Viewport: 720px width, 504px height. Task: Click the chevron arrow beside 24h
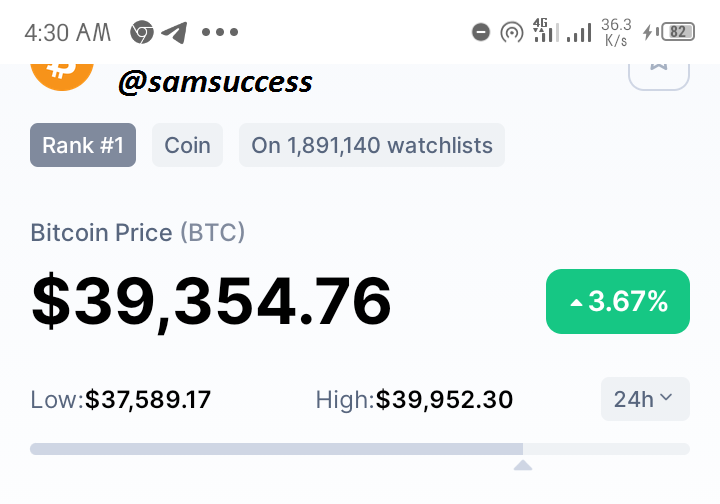click(x=666, y=397)
